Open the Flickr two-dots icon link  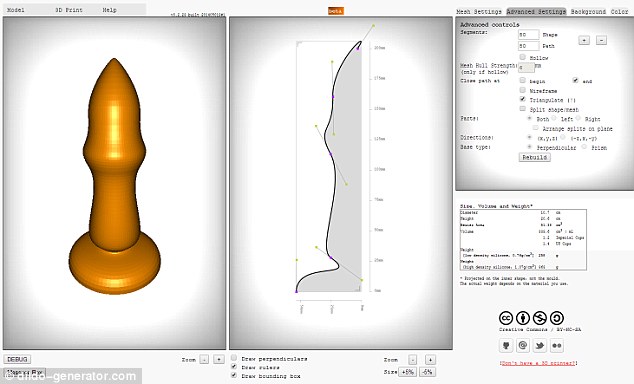tap(557, 346)
